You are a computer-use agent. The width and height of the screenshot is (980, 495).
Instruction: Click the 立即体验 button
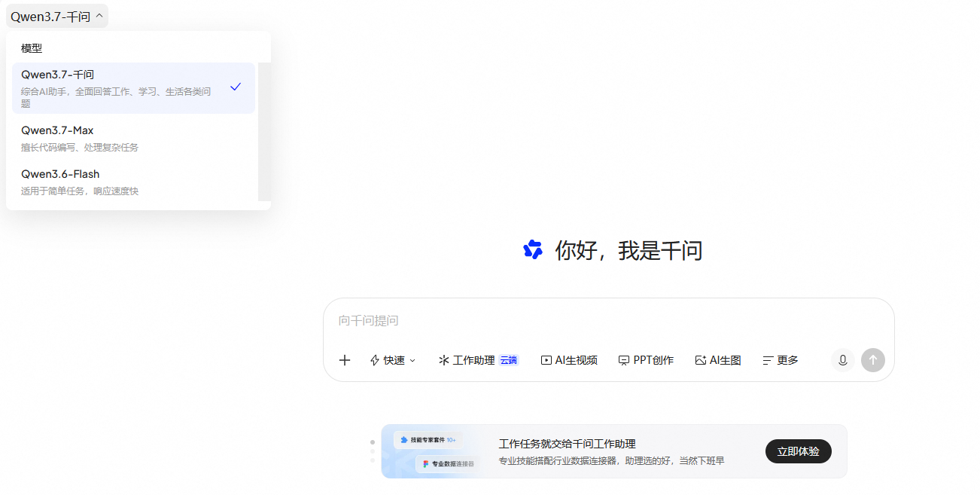tap(799, 451)
